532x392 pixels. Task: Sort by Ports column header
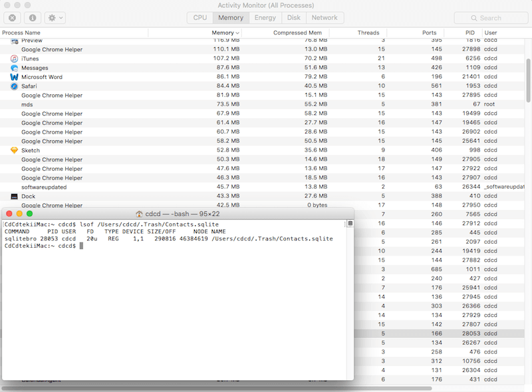pyautogui.click(x=429, y=33)
